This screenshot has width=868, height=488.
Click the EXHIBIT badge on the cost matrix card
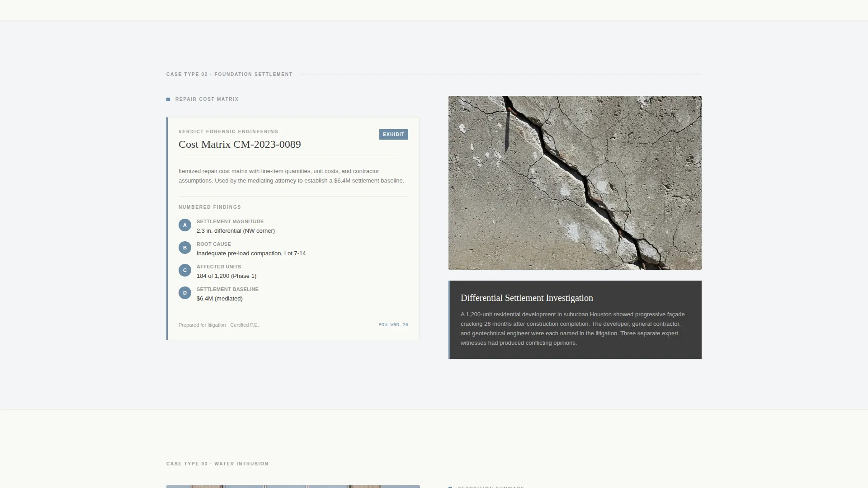[393, 134]
